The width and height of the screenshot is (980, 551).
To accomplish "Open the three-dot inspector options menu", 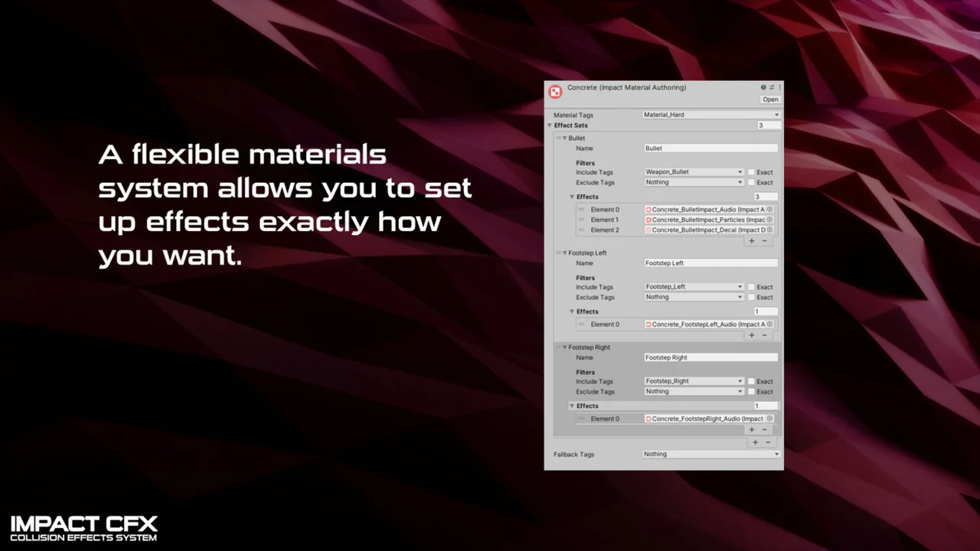I will (779, 87).
